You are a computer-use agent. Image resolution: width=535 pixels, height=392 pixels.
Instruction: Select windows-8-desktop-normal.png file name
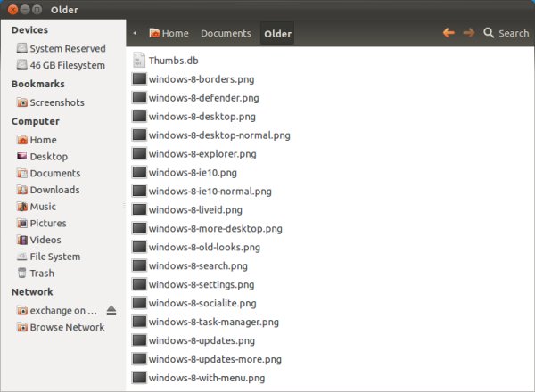pos(219,135)
